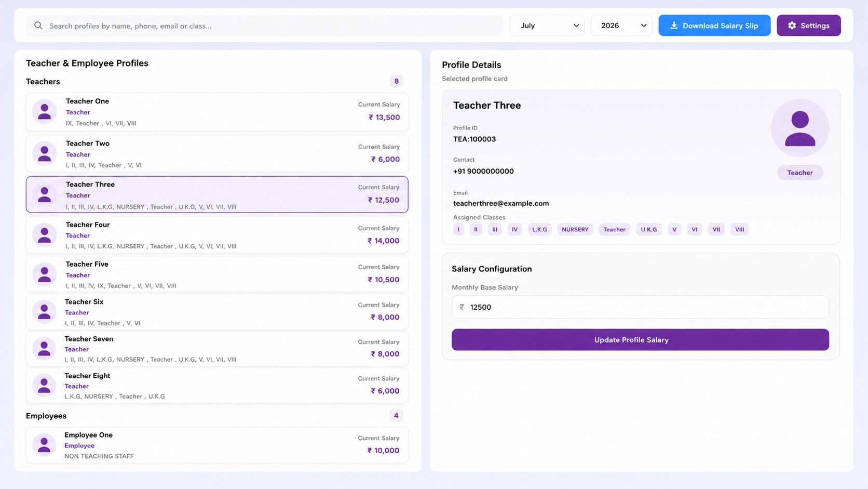Click the assigned class chip IV
868x489 pixels.
[x=514, y=229]
